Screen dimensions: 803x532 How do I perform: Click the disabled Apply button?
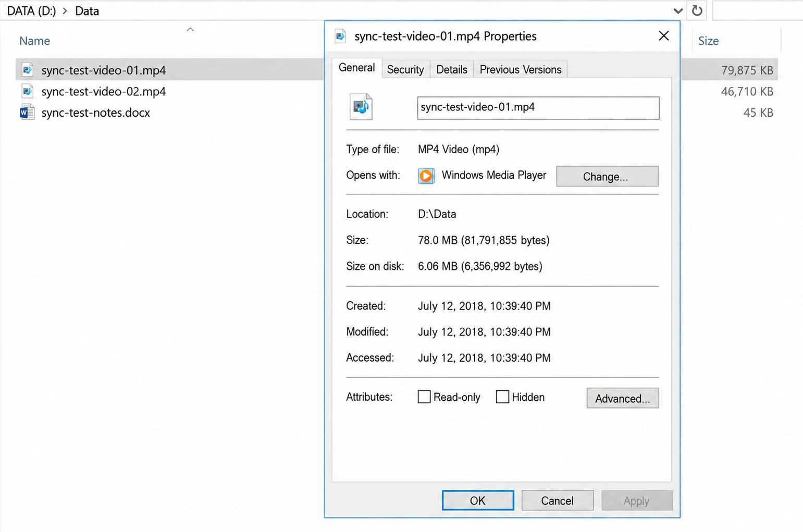click(x=637, y=500)
